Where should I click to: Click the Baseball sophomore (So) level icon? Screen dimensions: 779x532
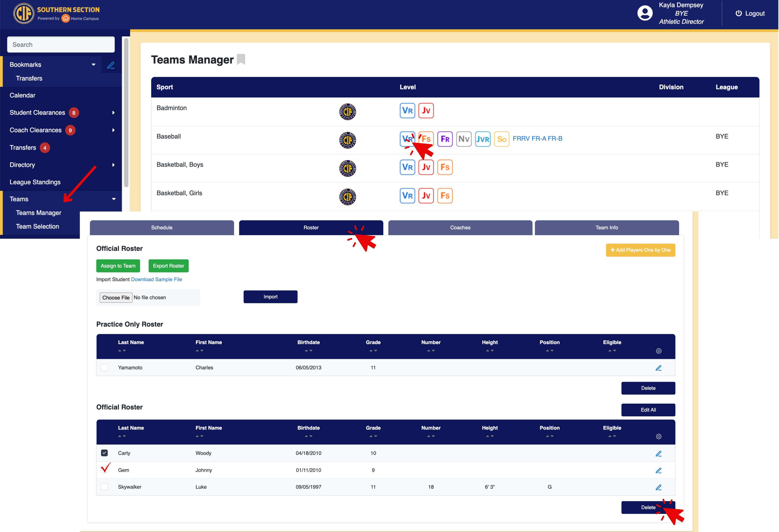tap(501, 139)
